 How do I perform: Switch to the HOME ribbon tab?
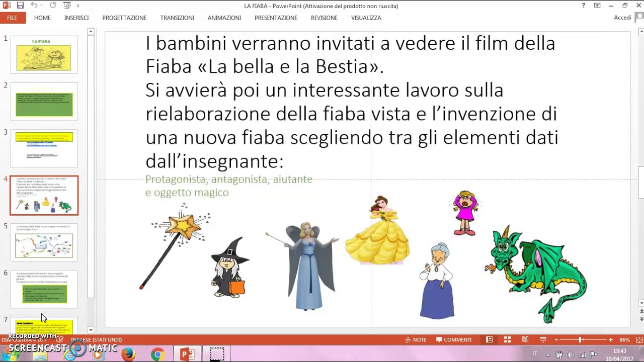(x=42, y=18)
